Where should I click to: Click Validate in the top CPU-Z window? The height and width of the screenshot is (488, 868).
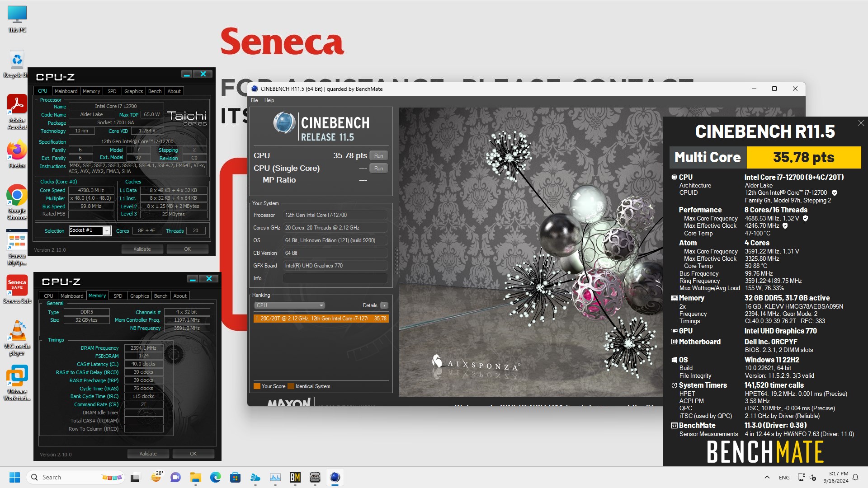point(142,249)
